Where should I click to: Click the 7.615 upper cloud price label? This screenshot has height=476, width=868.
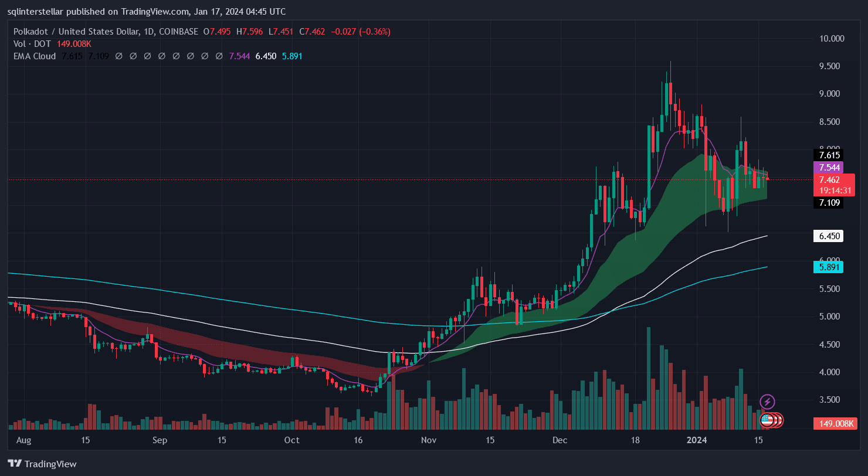pyautogui.click(x=830, y=155)
